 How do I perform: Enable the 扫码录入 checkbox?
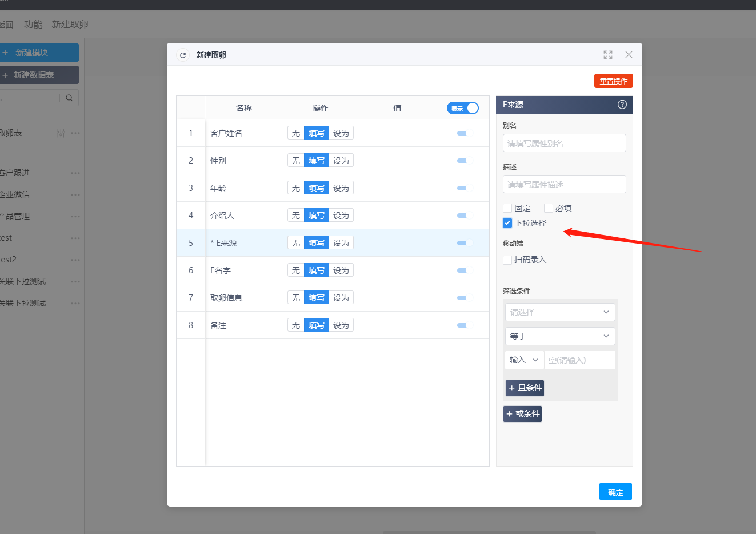click(507, 260)
